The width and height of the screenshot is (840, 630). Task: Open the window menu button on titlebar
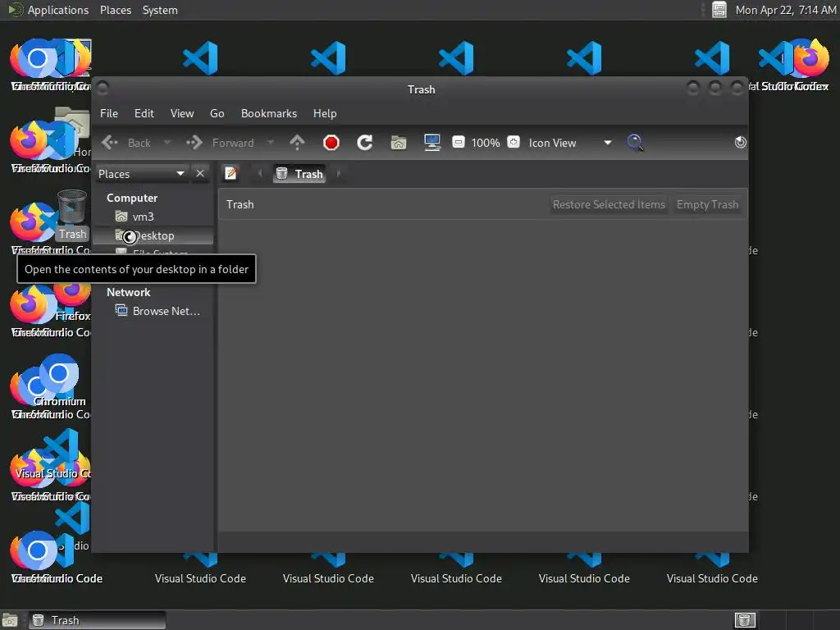point(103,88)
